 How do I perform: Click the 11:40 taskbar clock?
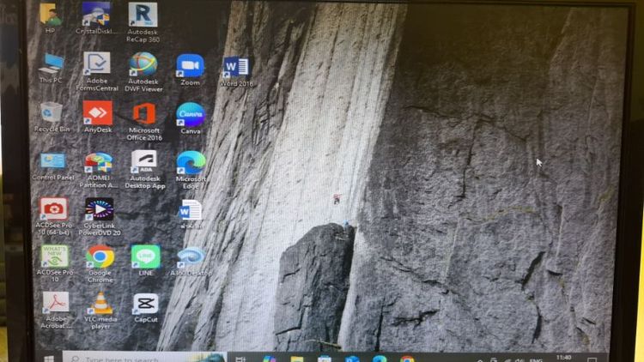[x=564, y=358]
